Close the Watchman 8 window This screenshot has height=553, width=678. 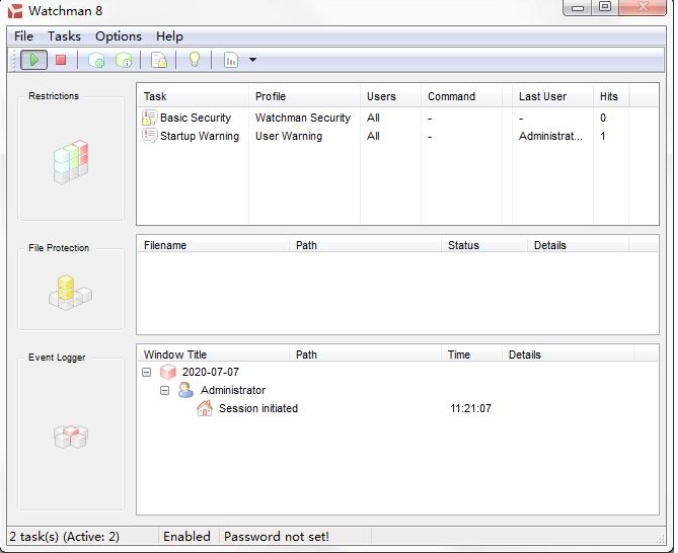pyautogui.click(x=643, y=7)
